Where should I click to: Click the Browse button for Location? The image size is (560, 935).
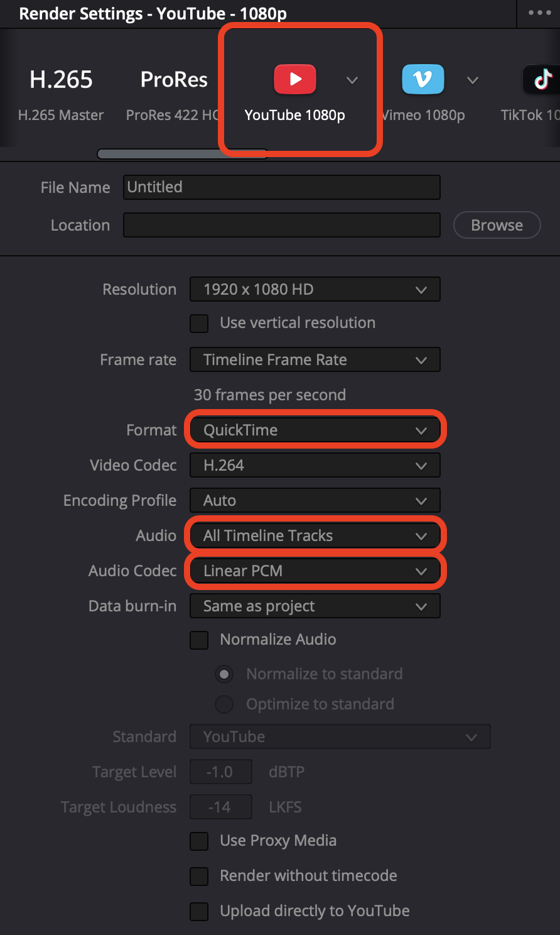pyautogui.click(x=497, y=226)
